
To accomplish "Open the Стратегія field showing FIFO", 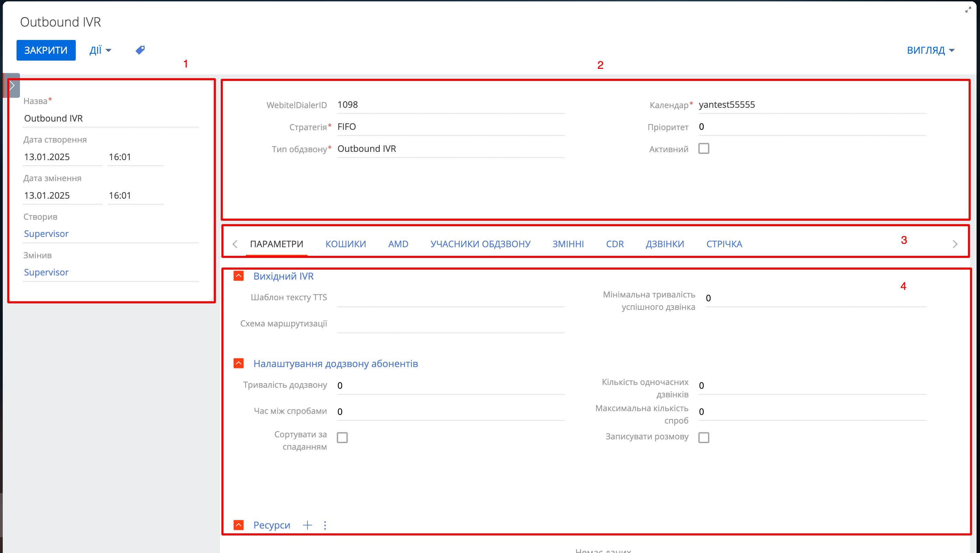I will coord(451,127).
